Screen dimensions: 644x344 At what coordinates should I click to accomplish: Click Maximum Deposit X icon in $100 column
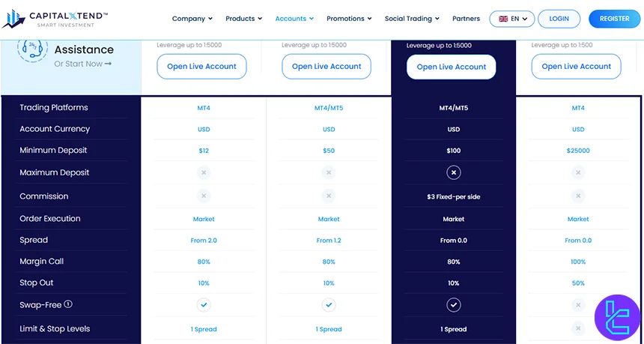pos(454,172)
